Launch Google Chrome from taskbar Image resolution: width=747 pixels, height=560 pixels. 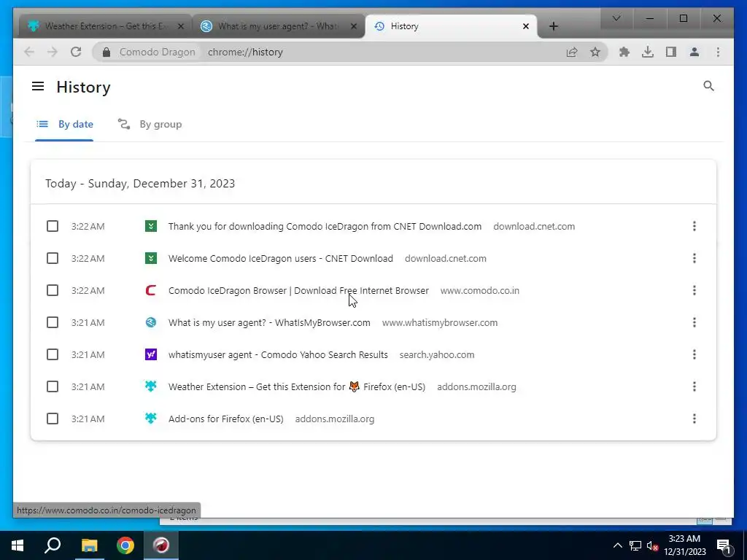click(x=125, y=545)
